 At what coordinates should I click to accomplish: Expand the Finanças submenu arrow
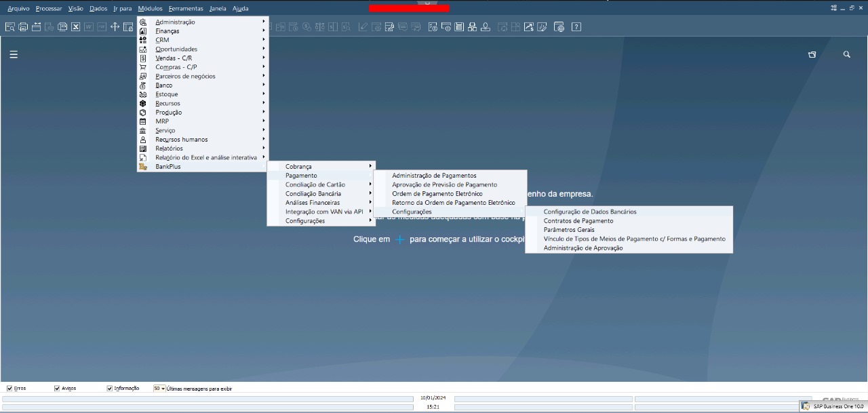264,31
